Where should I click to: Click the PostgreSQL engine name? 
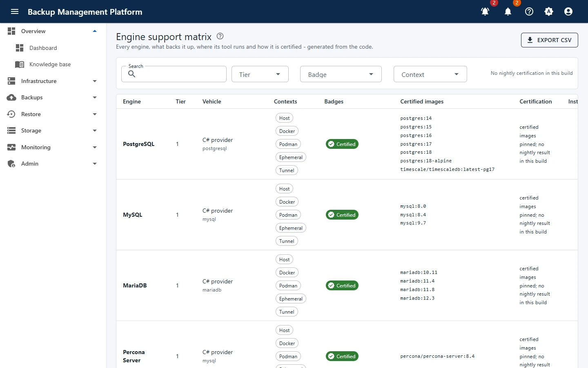click(139, 144)
